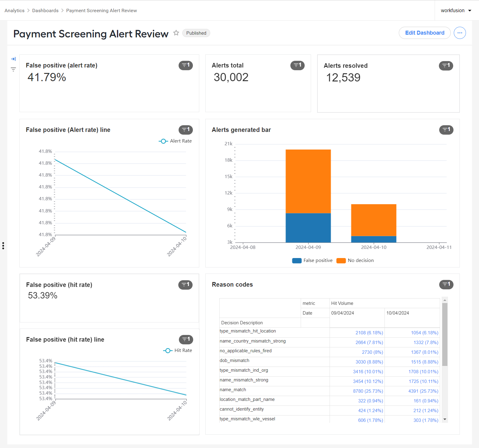Go to Dashboards breadcrumb

45,10
